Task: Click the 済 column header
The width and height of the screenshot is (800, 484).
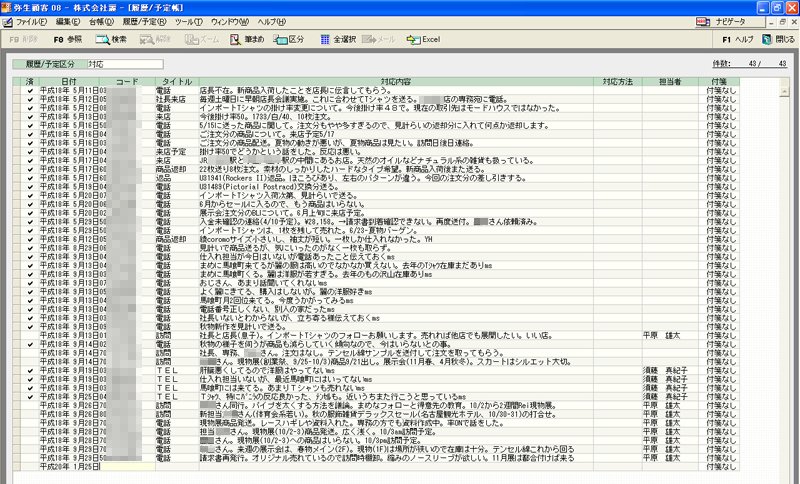Action: (30, 82)
